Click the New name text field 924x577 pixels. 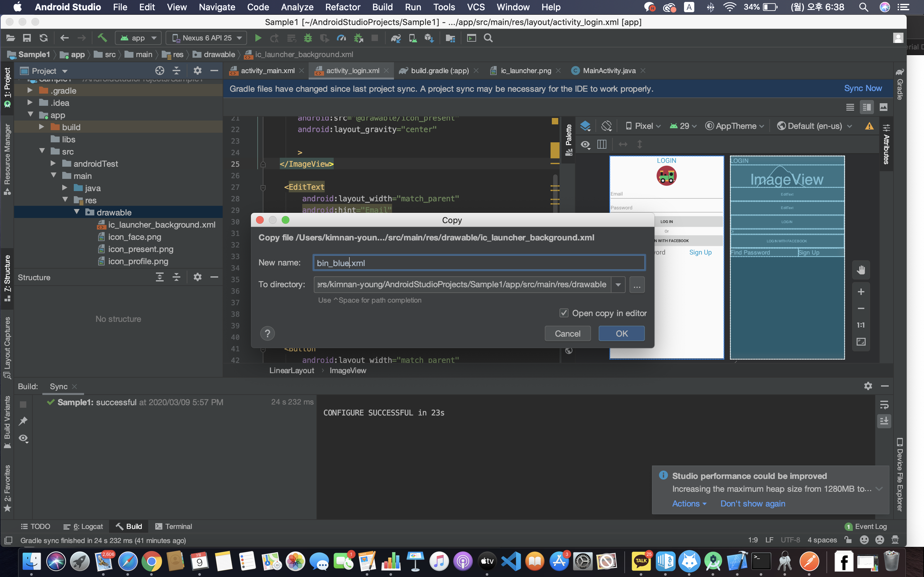479,263
